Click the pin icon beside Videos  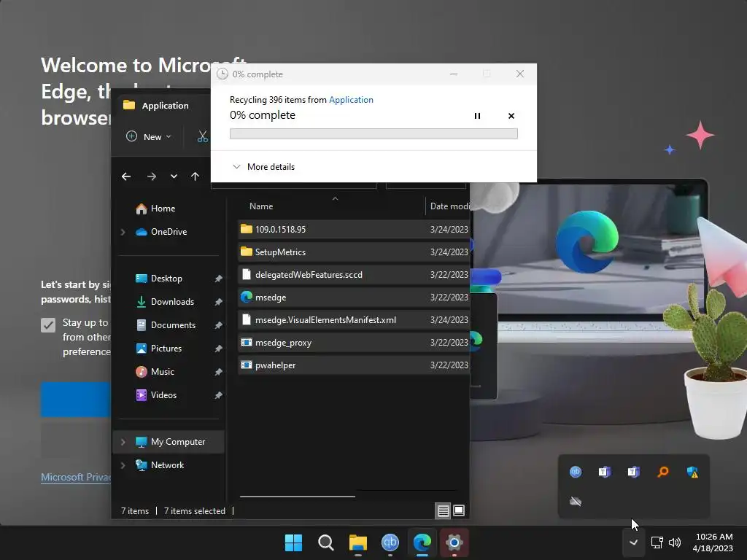coord(218,395)
